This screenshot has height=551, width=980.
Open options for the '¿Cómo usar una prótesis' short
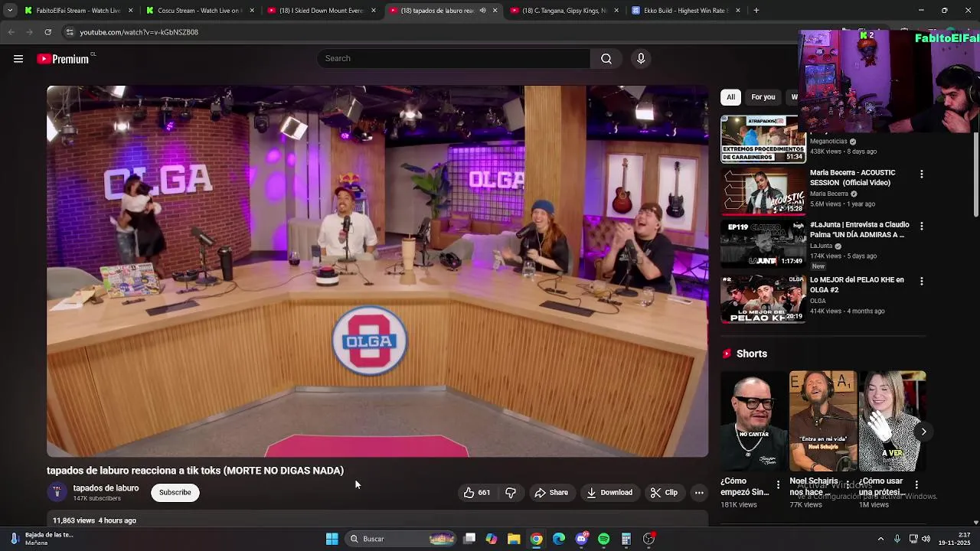click(916, 484)
